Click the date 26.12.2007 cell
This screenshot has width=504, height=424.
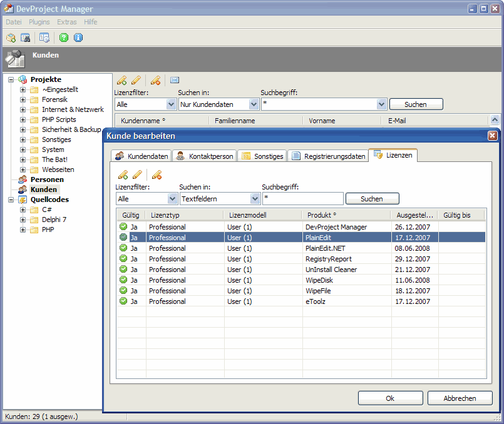[415, 227]
